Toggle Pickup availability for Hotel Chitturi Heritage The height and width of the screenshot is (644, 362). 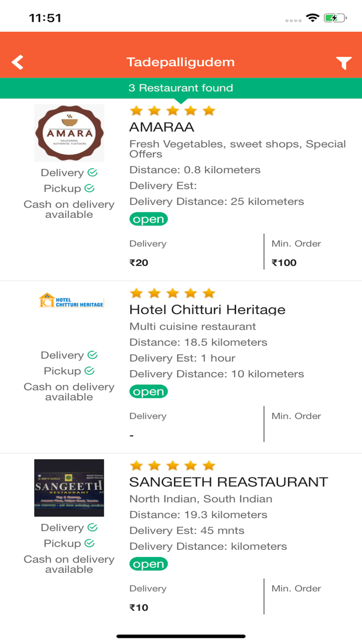pos(90,371)
